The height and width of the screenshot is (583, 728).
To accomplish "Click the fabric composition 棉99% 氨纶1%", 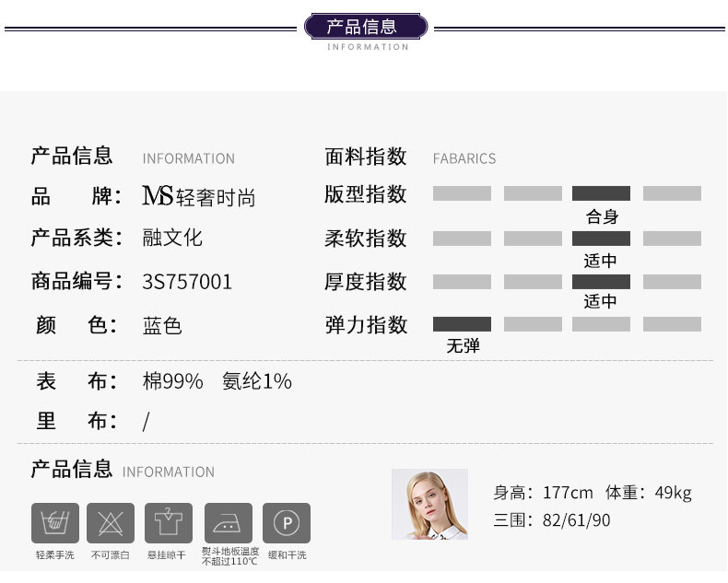I will pyautogui.click(x=217, y=380).
